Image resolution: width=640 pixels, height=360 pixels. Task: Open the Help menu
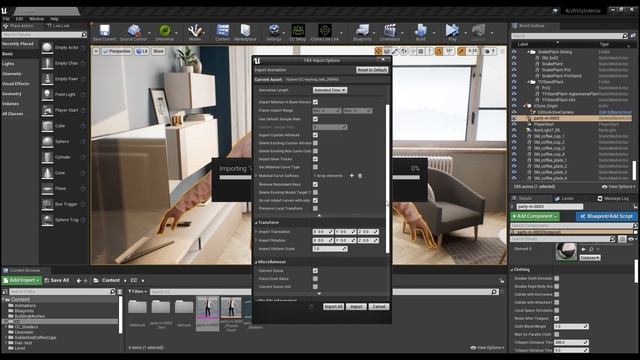tap(54, 19)
